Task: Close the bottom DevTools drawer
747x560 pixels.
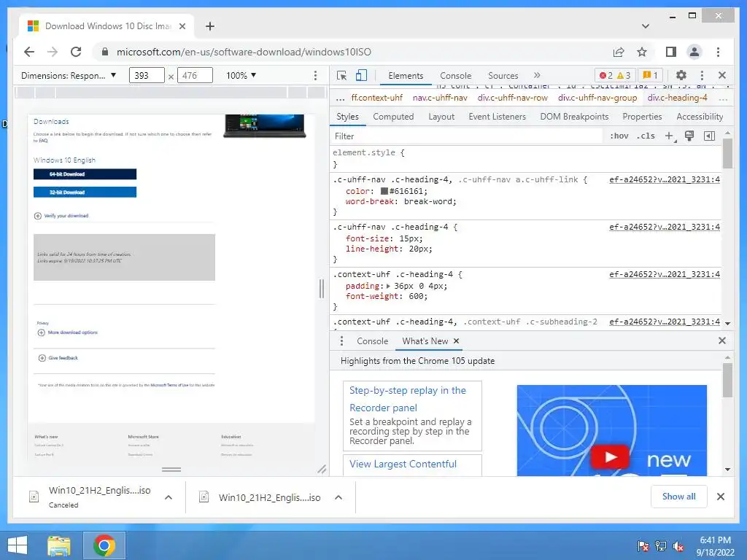Action: [721, 341]
